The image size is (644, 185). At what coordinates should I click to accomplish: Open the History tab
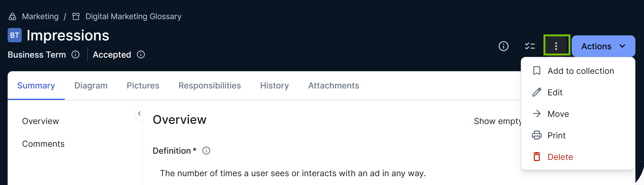(x=274, y=85)
